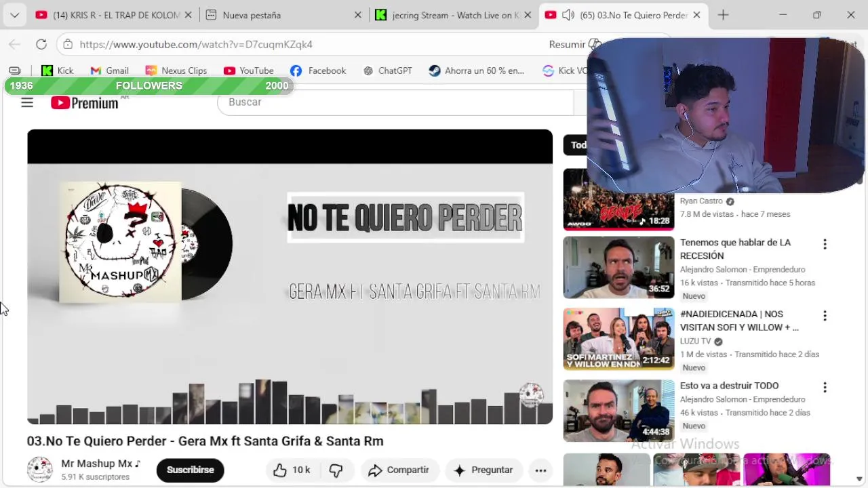
Task: Click the Buscar search field
Action: coord(395,102)
